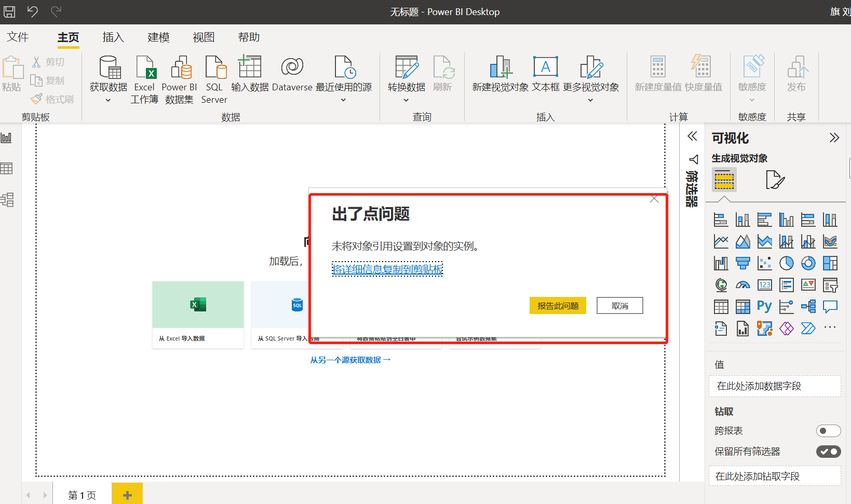Expand Recent sources dropdown
Screen dimensions: 851x504
343,100
